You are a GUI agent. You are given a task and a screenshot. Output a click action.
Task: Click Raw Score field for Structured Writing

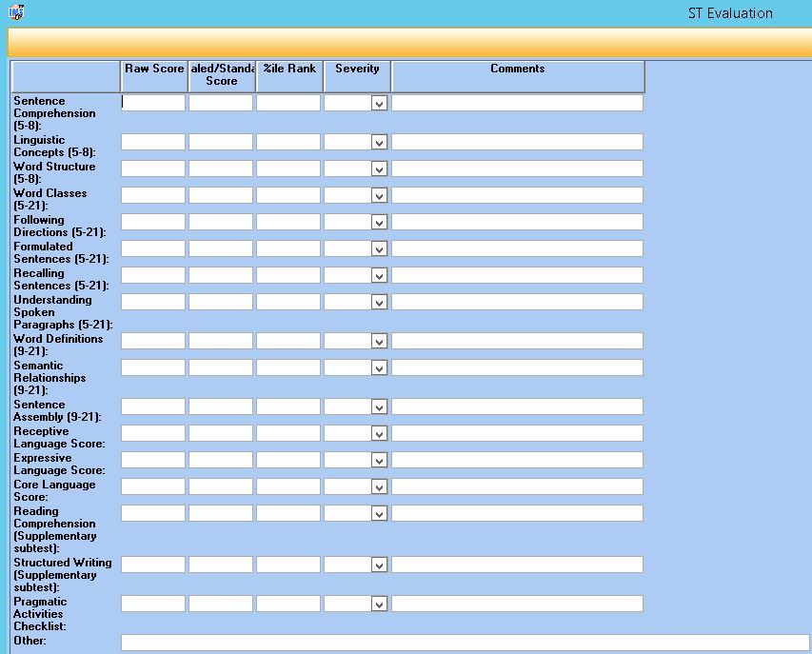pyautogui.click(x=153, y=565)
